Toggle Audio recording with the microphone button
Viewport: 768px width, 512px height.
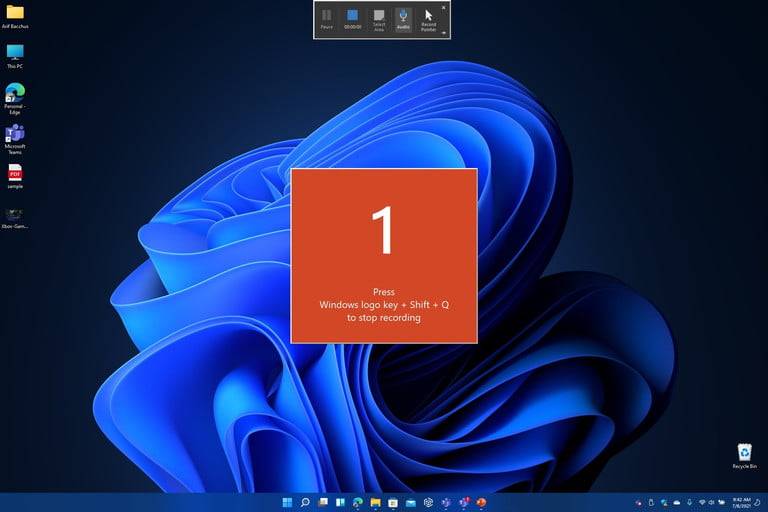point(403,20)
